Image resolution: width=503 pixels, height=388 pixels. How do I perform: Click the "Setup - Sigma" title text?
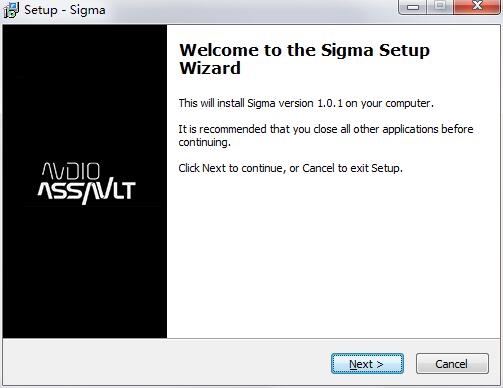pos(65,10)
